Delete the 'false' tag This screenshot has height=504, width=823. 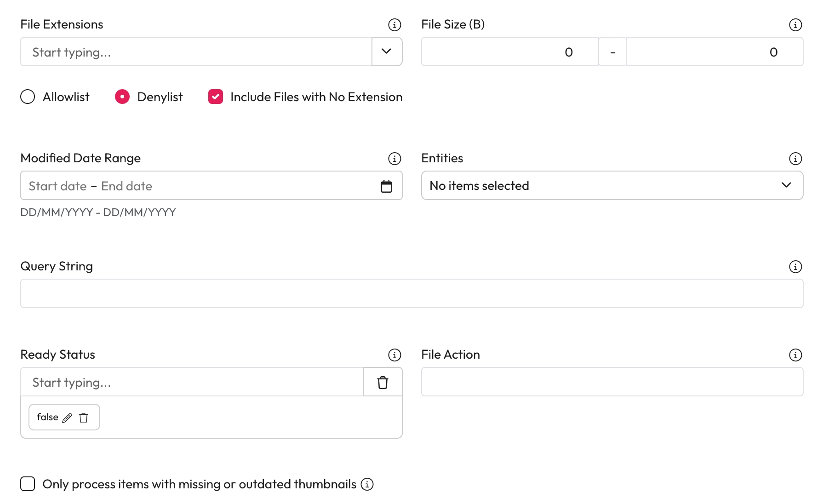pos(84,418)
